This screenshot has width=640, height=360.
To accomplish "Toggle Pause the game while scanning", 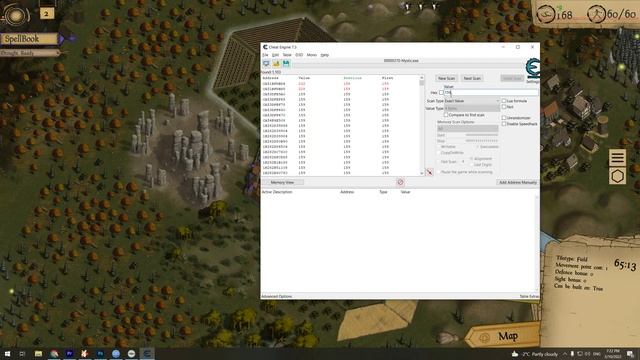I will 439,172.
